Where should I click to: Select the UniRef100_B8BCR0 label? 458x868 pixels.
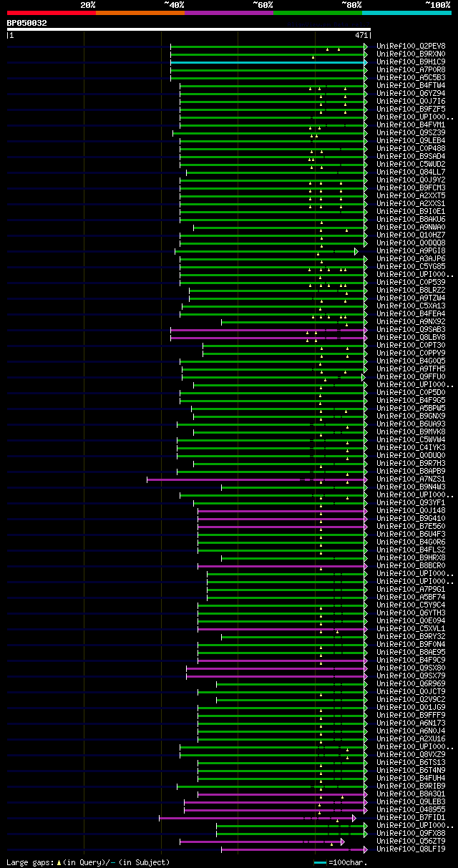tap(411, 566)
